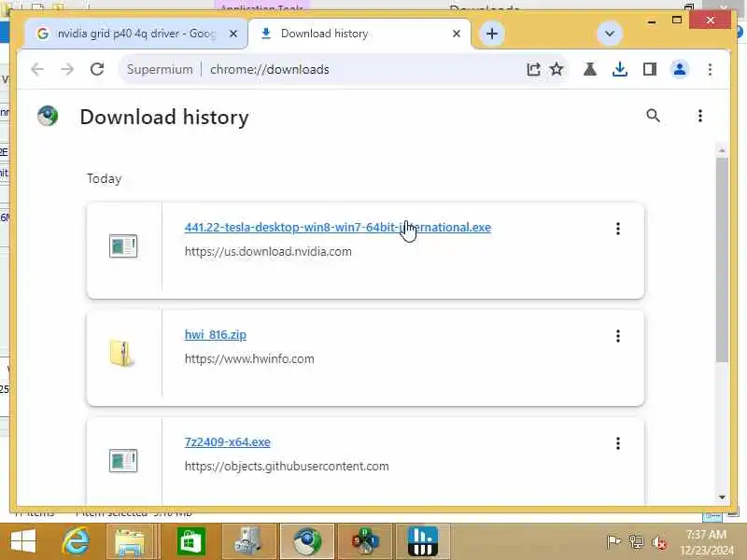Image resolution: width=747 pixels, height=560 pixels.
Task: Toggle the side panel icon
Action: [x=650, y=69]
